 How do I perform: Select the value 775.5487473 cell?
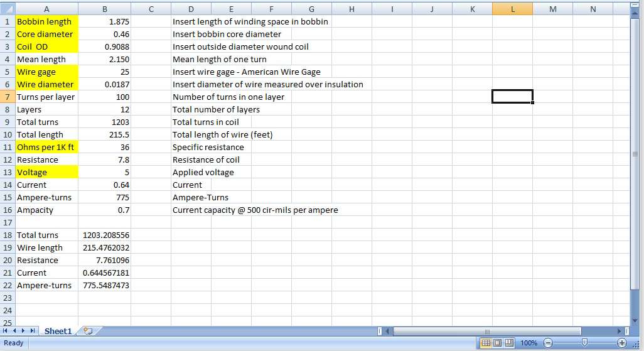(105, 285)
